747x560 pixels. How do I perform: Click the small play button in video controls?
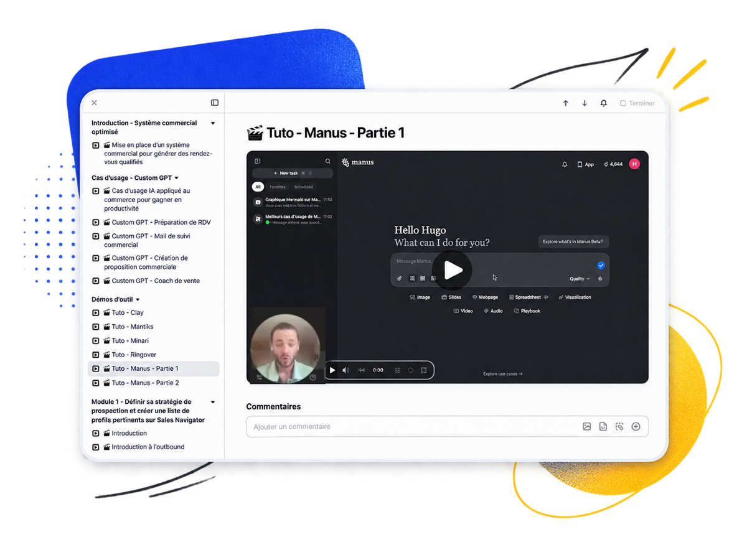click(332, 370)
